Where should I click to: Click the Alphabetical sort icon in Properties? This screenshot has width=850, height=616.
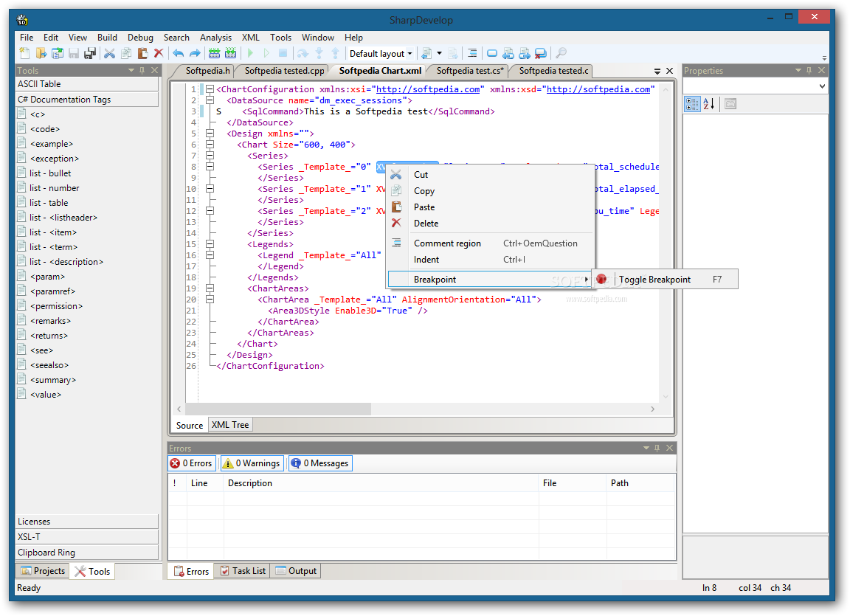[708, 104]
